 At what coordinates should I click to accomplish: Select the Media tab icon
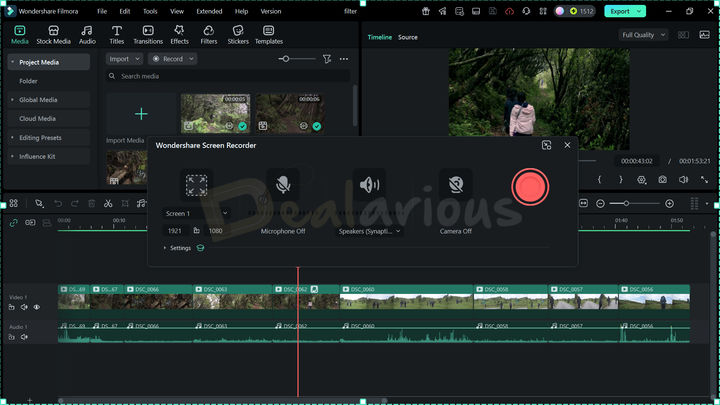[19, 31]
